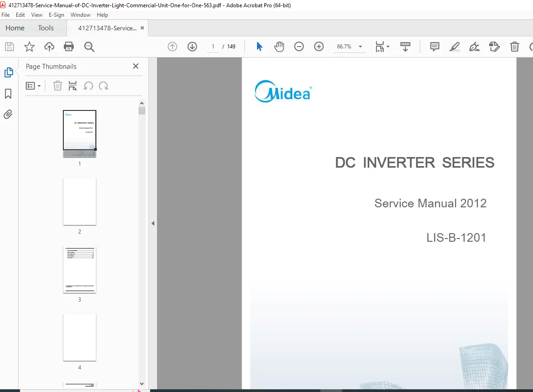Open fit page width options icon
Screen dimensions: 533x392
[382, 47]
